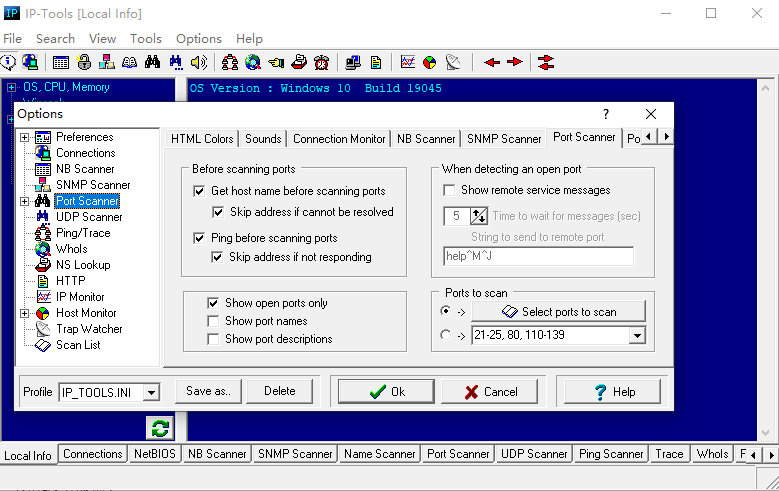Enable Show port names
The width and height of the screenshot is (779, 491).
213,321
